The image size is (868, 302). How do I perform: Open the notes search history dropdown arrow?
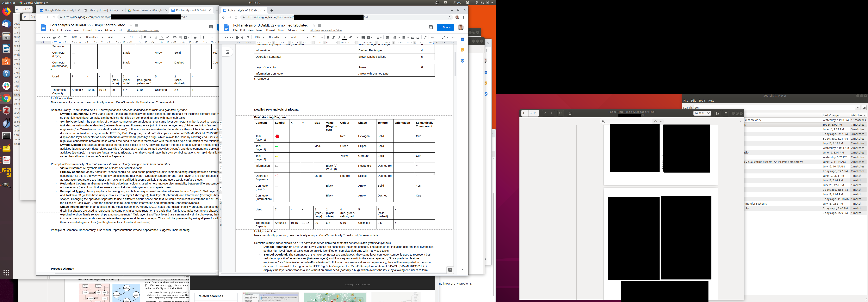(x=858, y=108)
